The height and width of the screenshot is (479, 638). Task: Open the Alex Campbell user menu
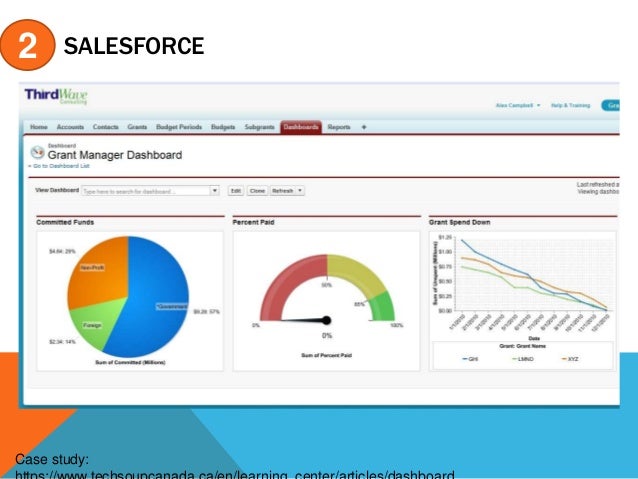(x=518, y=105)
